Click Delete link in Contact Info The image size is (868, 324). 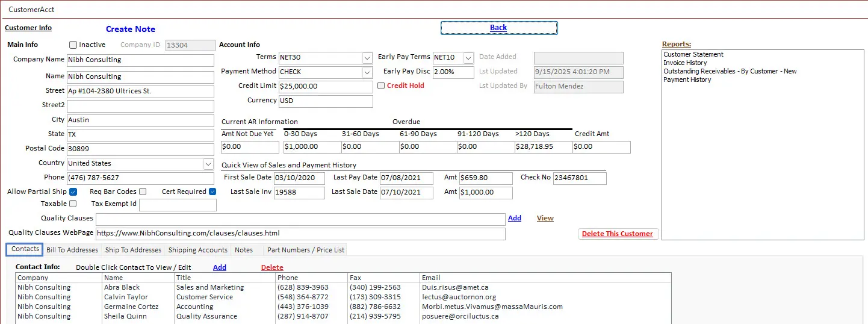point(272,267)
